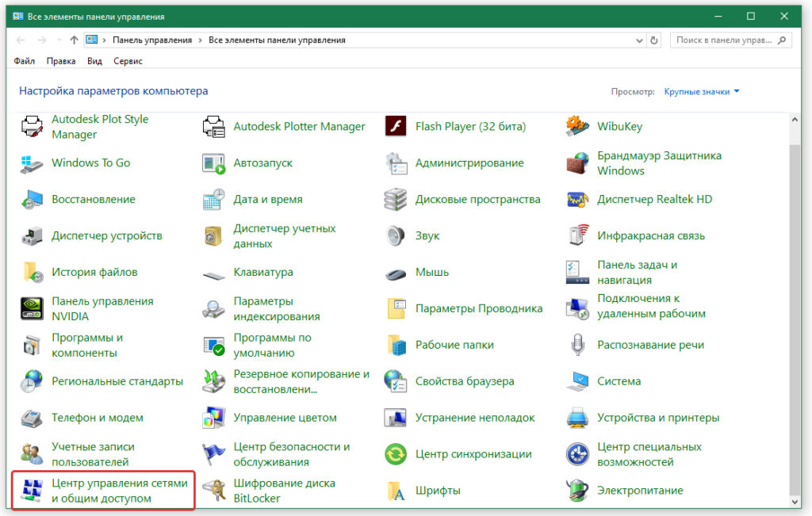Click the Звук speaker icon

[396, 236]
